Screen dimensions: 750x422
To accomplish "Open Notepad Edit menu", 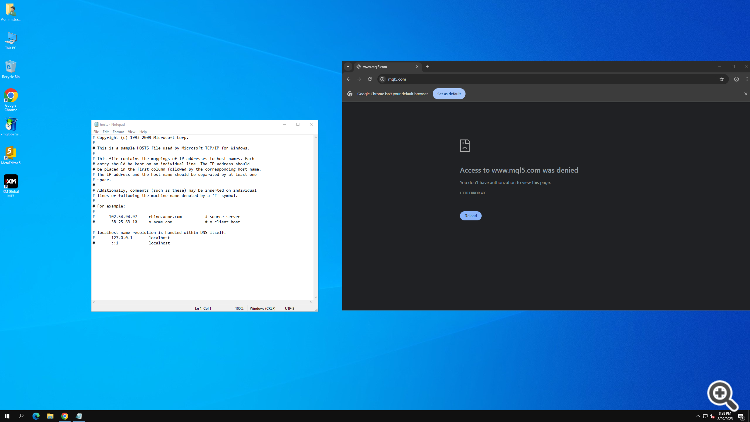I will 106,132.
